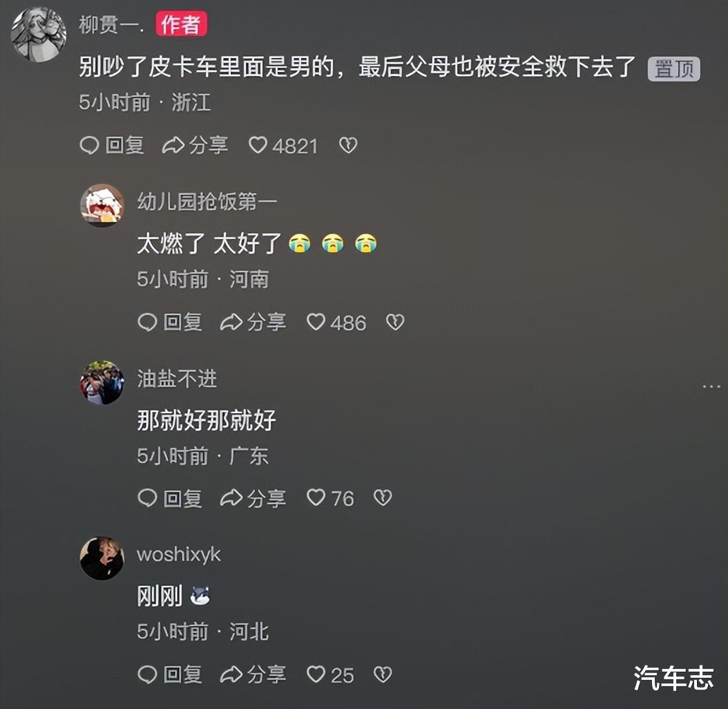Share the pinned author comment
Viewport: 728px width, 709px height.
(195, 145)
